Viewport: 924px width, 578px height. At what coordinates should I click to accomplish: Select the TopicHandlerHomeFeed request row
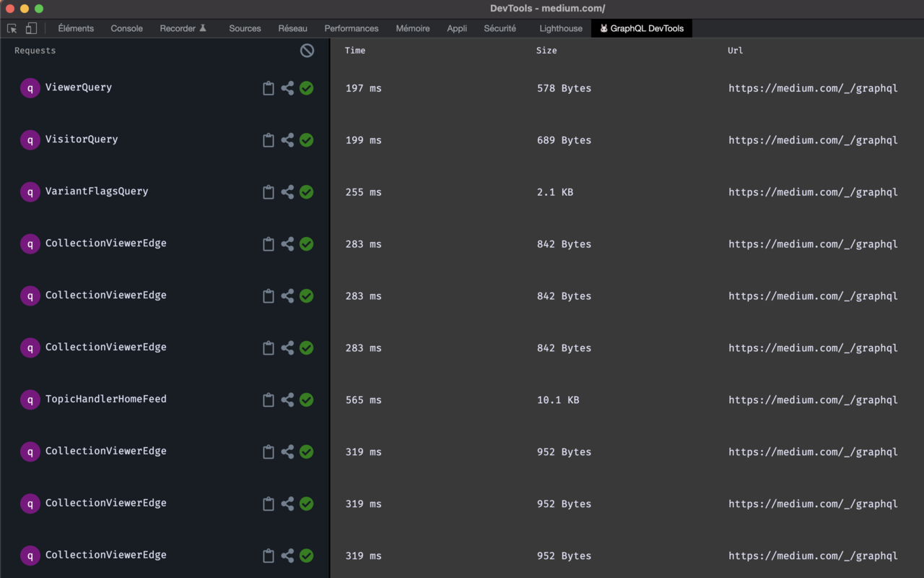pos(165,400)
